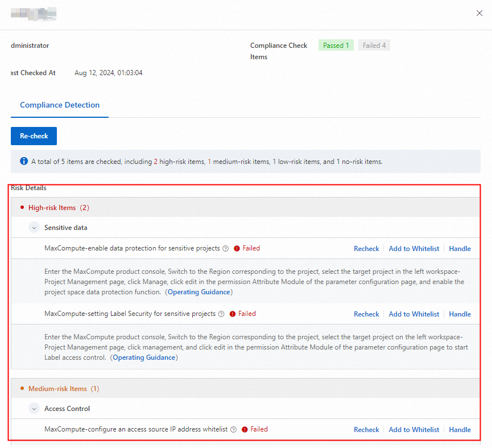Click red Failed icon for data protection item
The width and height of the screenshot is (492, 448).
click(237, 249)
